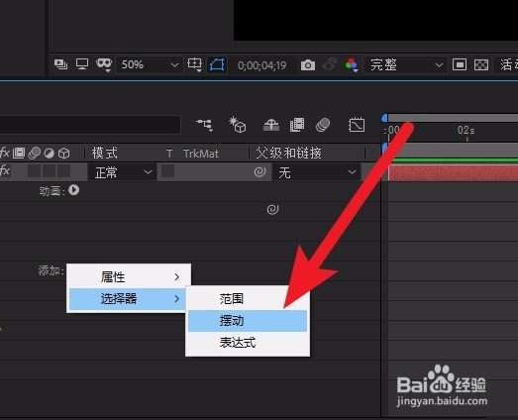518x420 pixels.
Task: Click the Show Snapshot icon
Action: (x=330, y=64)
